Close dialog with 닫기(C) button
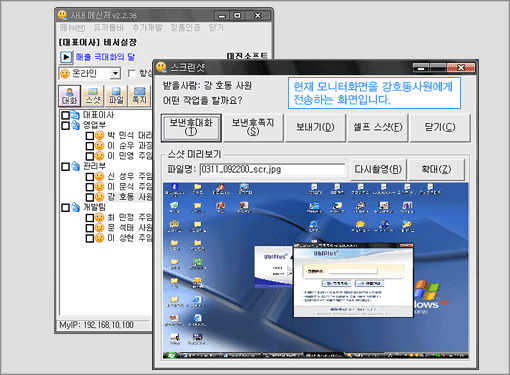 (x=440, y=128)
